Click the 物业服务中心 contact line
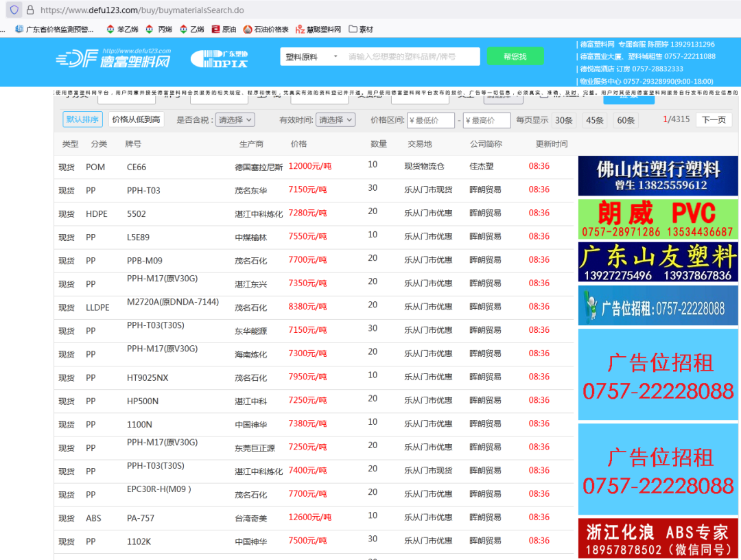741x560 pixels. 646,81
